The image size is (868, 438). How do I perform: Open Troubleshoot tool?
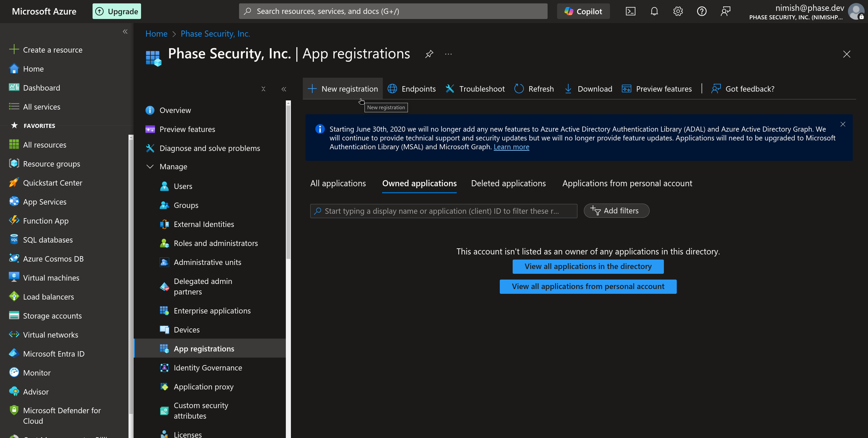tap(475, 89)
